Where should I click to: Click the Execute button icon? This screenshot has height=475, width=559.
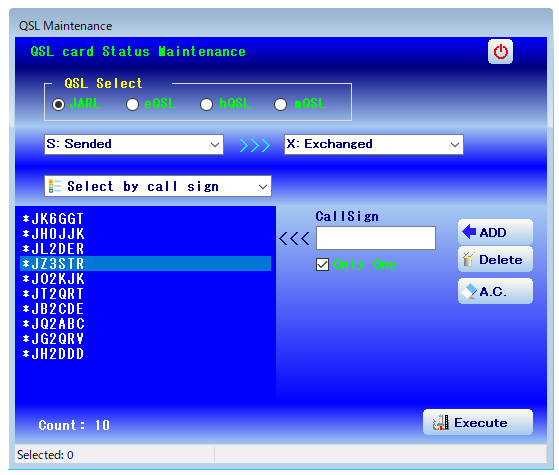tap(441, 423)
